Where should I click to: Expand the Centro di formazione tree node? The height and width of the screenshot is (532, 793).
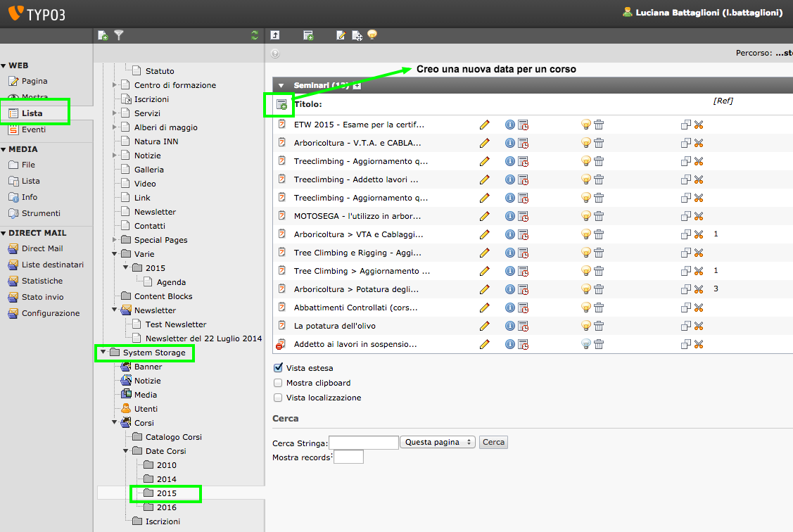(114, 85)
